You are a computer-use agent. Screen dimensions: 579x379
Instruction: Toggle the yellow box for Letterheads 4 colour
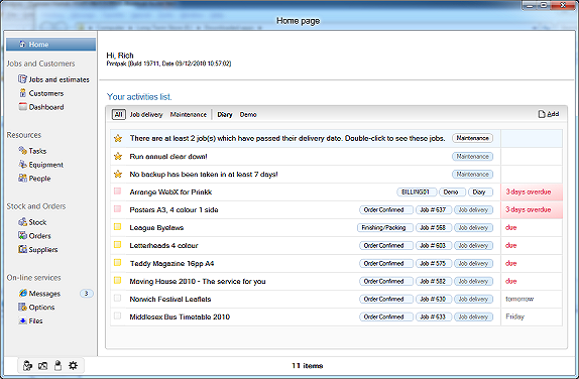[x=117, y=245]
